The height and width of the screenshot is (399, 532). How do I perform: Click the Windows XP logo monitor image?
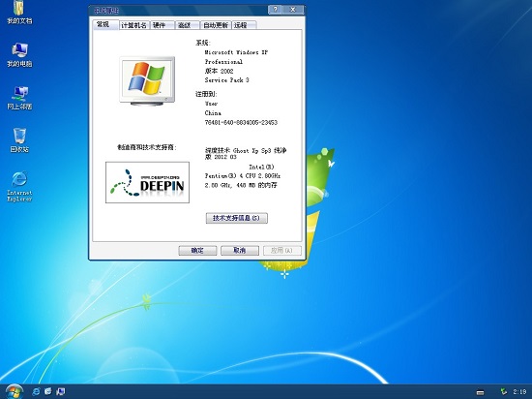click(147, 80)
